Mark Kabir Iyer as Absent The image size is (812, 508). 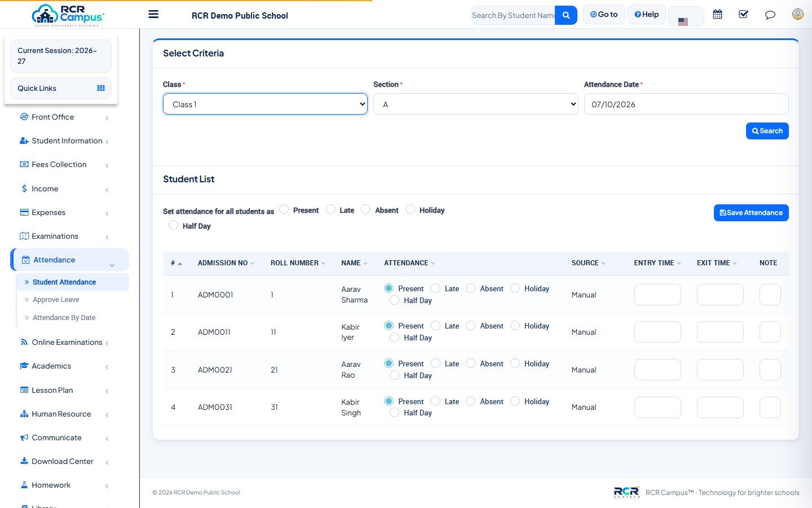471,326
